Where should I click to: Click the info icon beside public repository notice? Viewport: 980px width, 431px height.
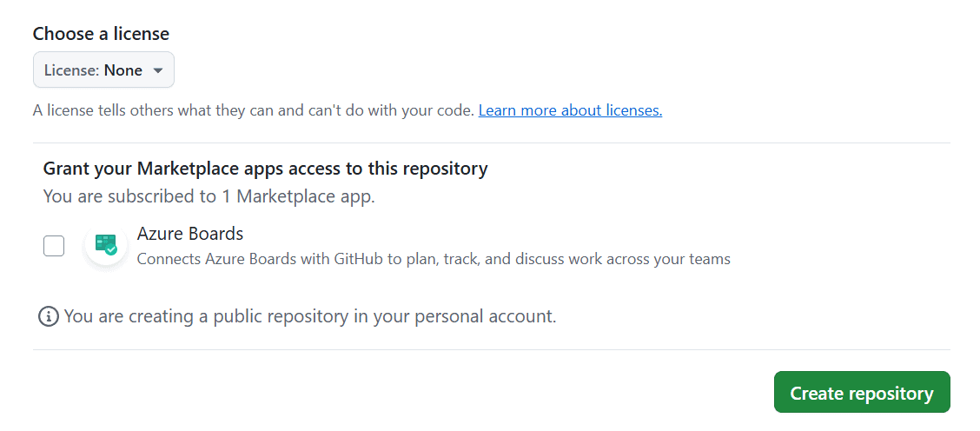pyautogui.click(x=48, y=316)
